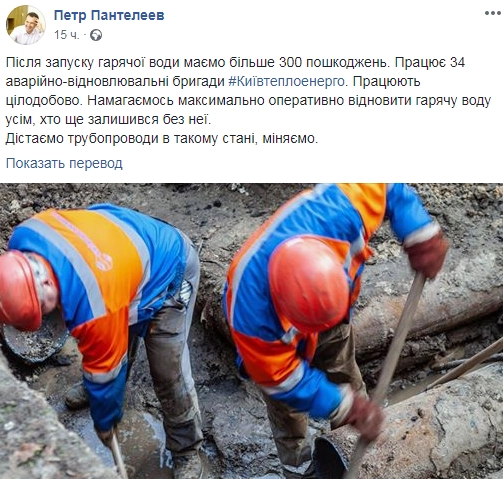Open the attached photo of workers
This screenshot has height=479, width=503.
pos(251,331)
